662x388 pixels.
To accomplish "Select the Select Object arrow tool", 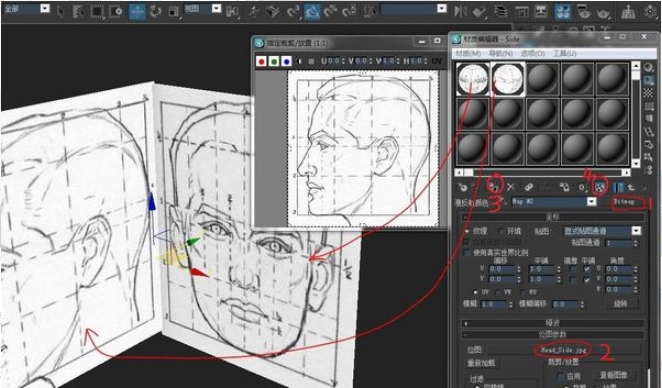I will coord(60,11).
